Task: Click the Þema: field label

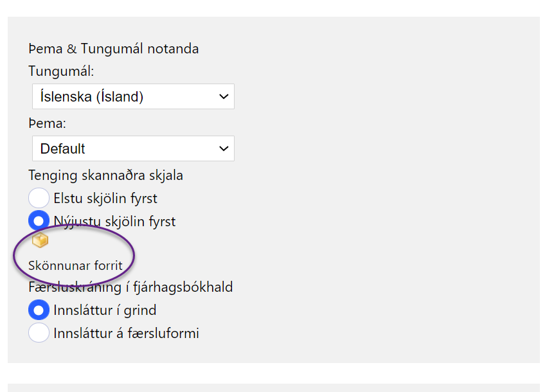Action: pos(48,123)
